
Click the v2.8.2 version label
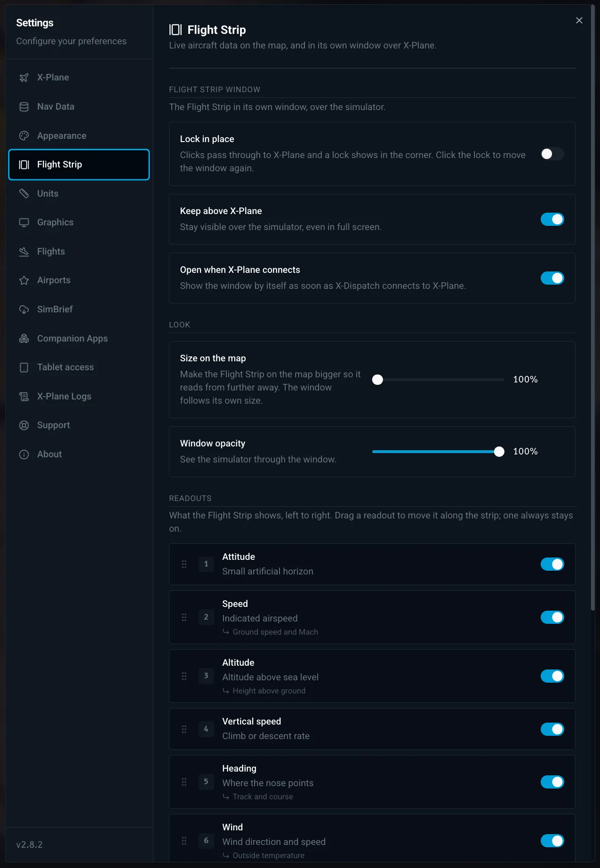[x=29, y=844]
